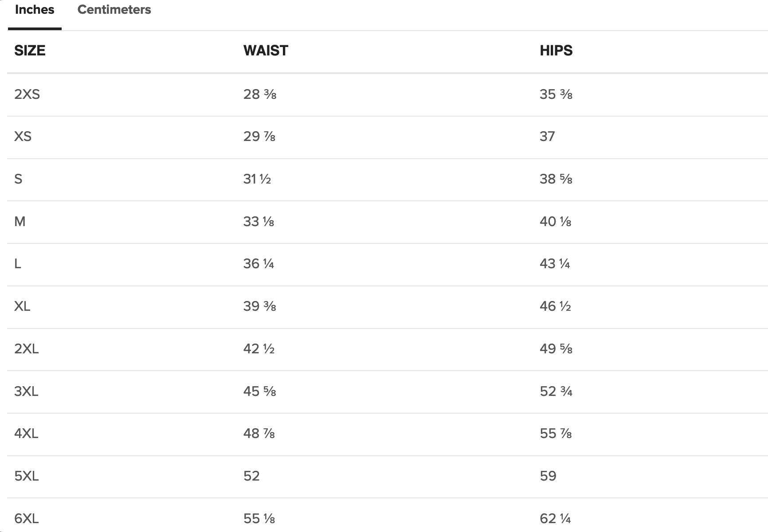Select the 6XL size label
This screenshot has height=532, width=768.
point(27,519)
